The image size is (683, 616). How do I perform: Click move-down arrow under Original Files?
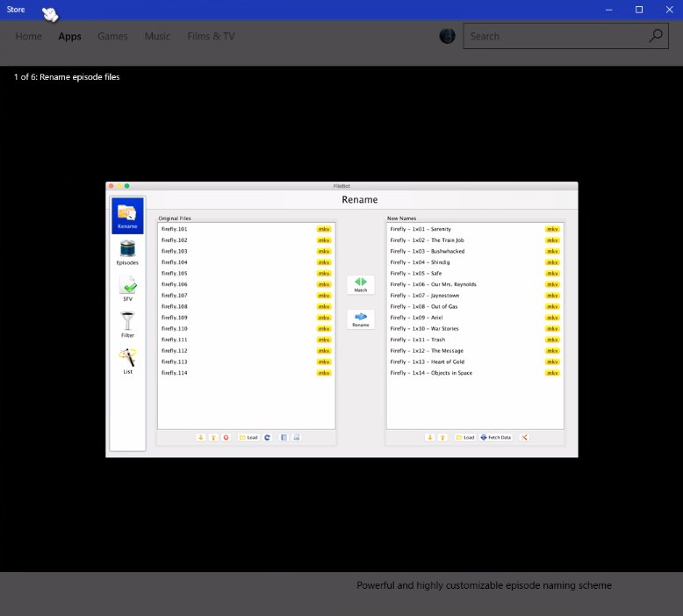click(x=201, y=438)
